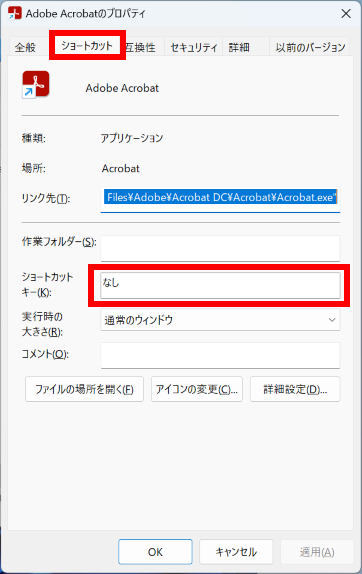This screenshot has height=574, width=362.
Task: Go to the セキュリティ tab
Action: click(x=194, y=47)
